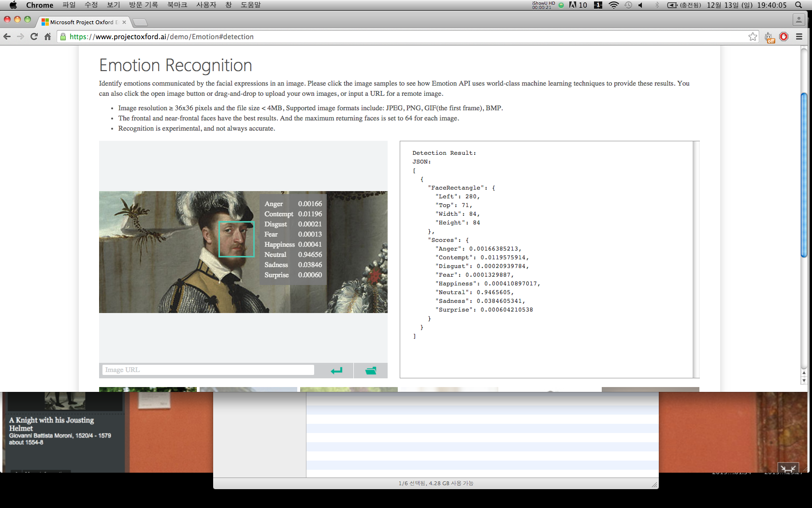The image size is (812, 508).
Task: Click the volume speaker icon in menu bar
Action: [640, 5]
